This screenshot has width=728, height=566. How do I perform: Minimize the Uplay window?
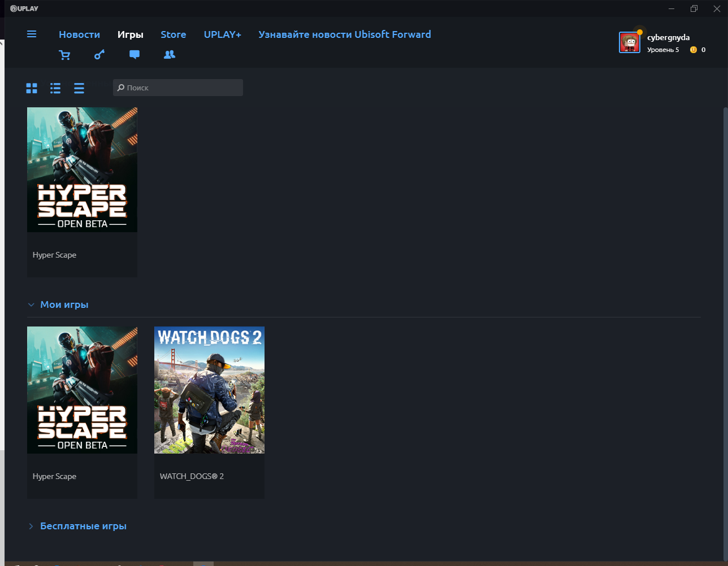[x=671, y=8]
